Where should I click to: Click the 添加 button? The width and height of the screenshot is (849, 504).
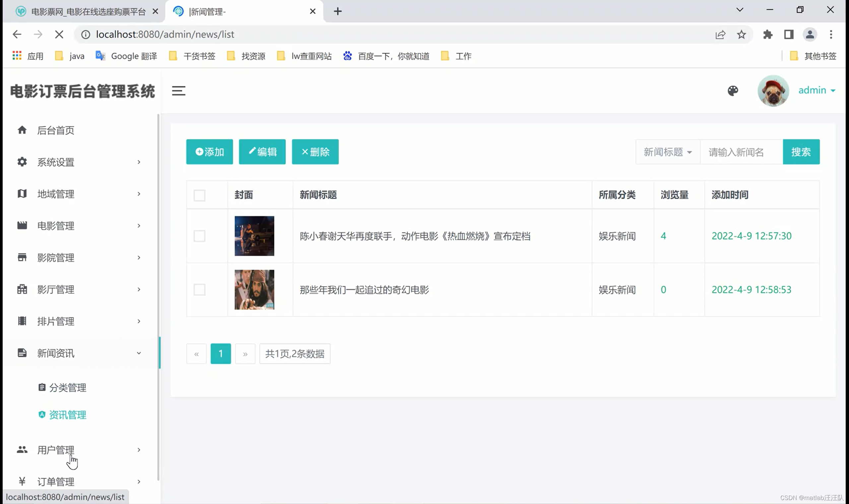210,152
